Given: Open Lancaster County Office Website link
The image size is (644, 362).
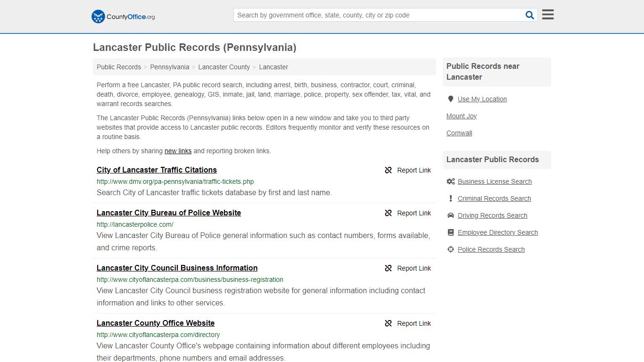Looking at the screenshot, I should (x=156, y=323).
